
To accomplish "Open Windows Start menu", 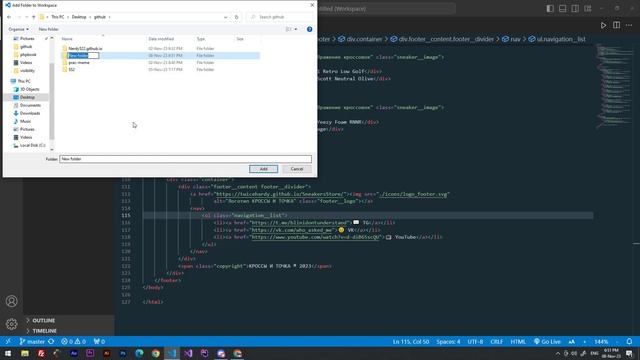I will tap(8, 353).
